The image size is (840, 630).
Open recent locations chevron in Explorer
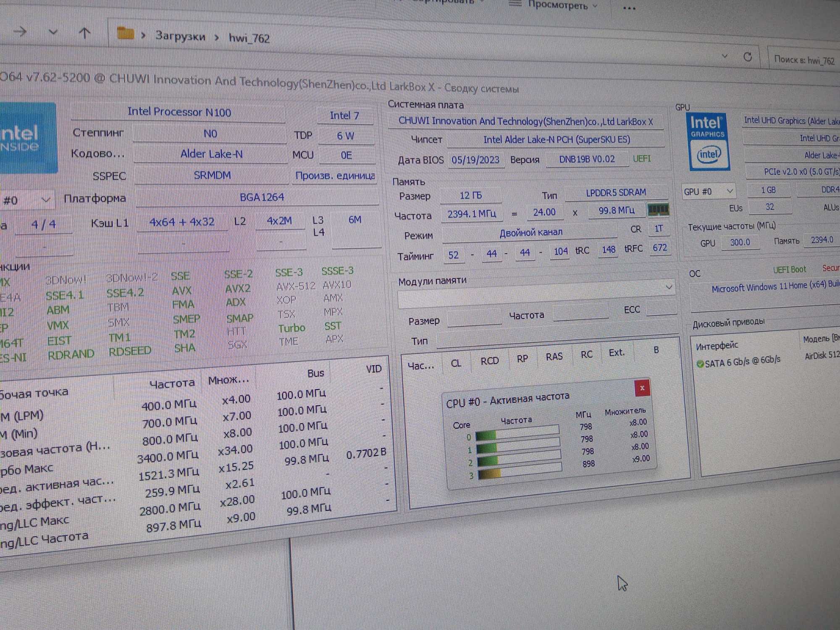[53, 32]
